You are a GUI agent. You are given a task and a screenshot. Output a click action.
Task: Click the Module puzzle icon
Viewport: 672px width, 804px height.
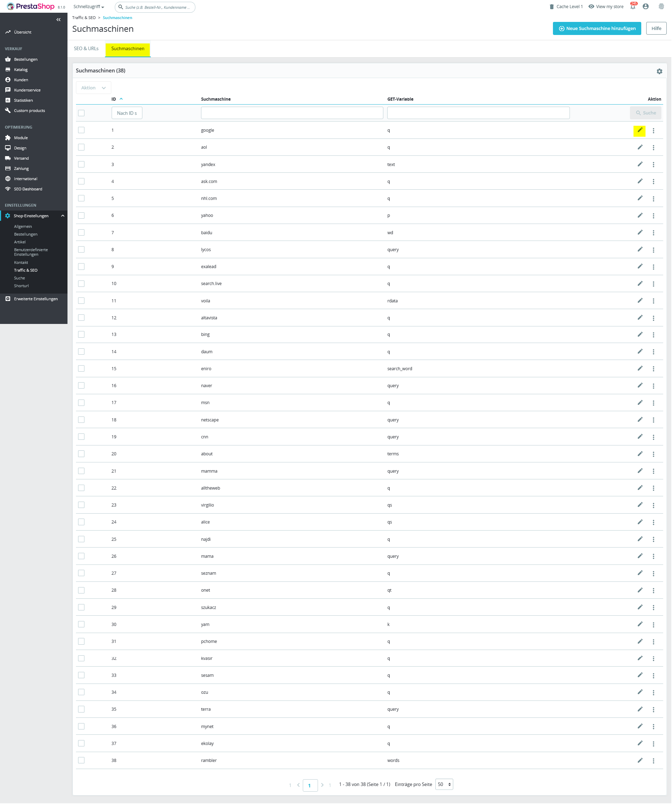[8, 138]
